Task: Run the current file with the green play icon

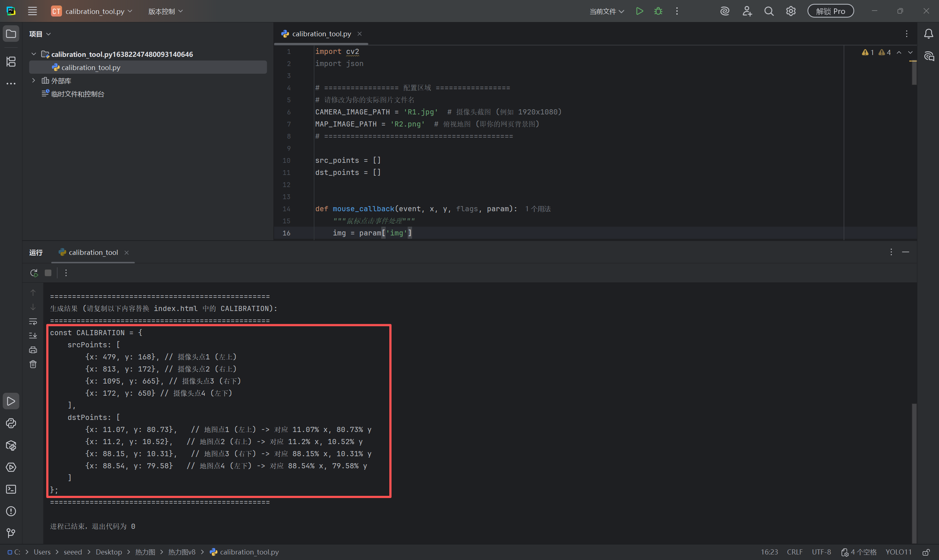Action: tap(639, 11)
